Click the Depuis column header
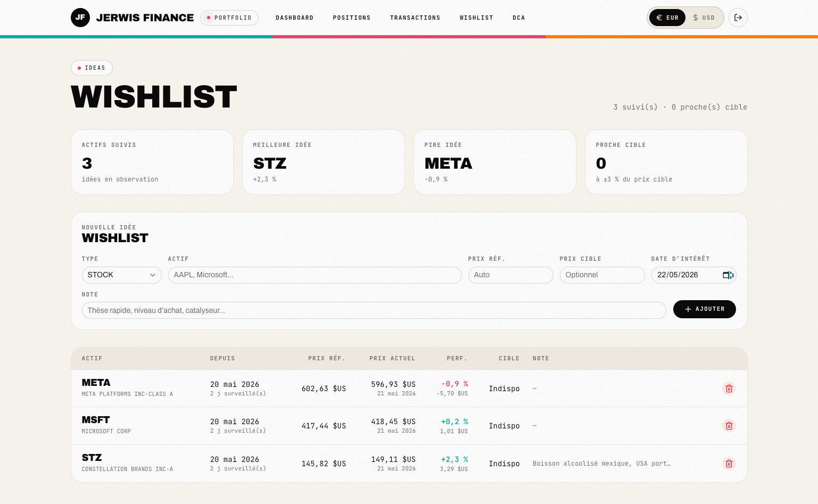818x504 pixels. (x=222, y=359)
